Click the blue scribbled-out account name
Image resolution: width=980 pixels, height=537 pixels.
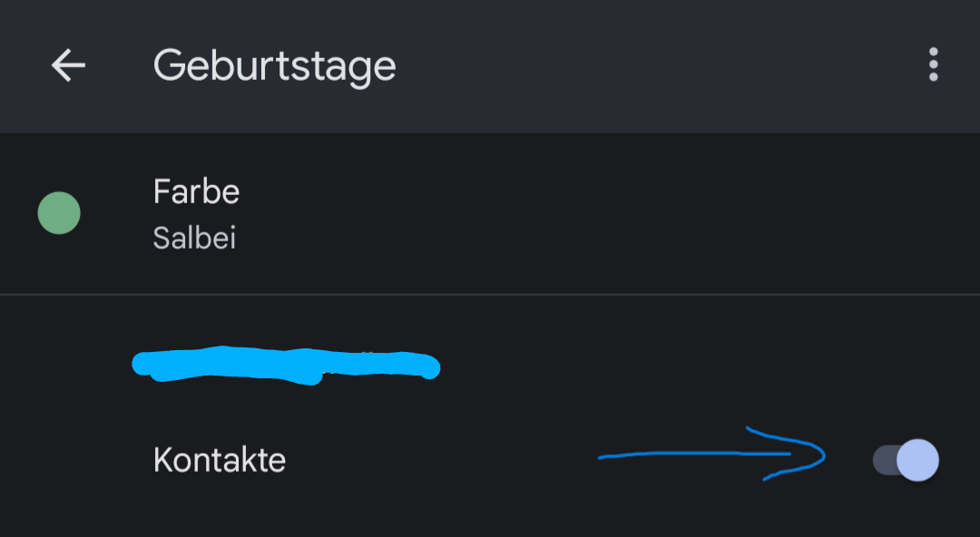coord(286,365)
